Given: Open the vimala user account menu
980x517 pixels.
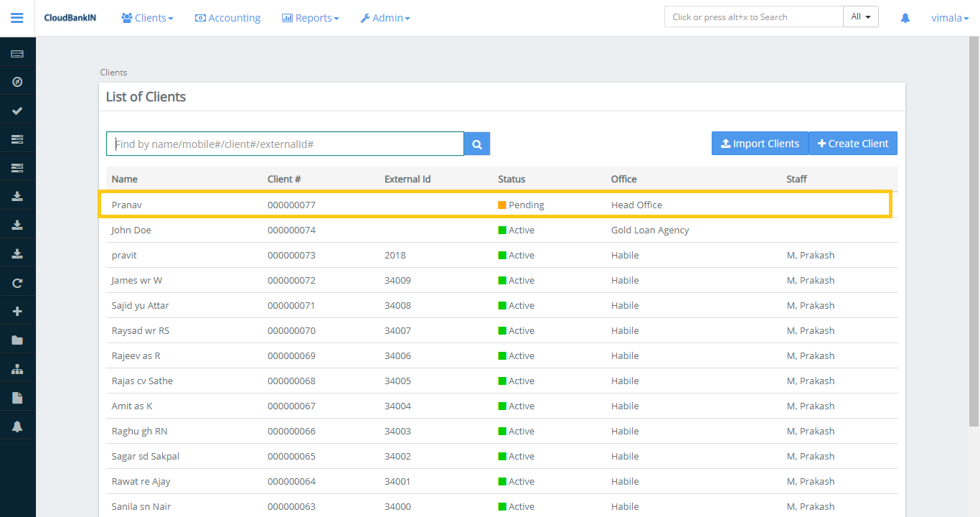Looking at the screenshot, I should [x=949, y=18].
